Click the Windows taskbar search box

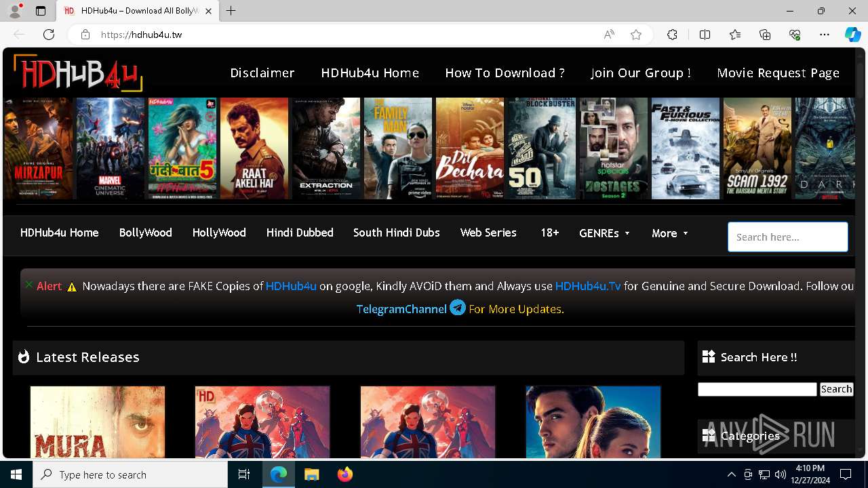pyautogui.click(x=130, y=474)
